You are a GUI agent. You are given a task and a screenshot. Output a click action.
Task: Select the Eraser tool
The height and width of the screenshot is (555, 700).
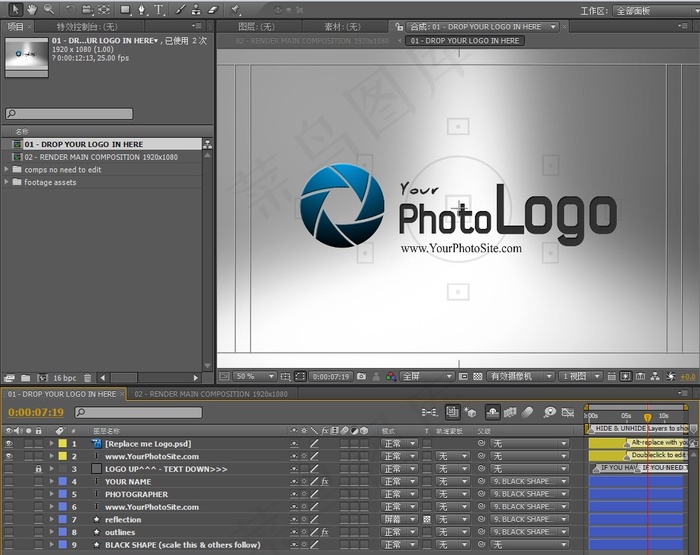click(213, 9)
